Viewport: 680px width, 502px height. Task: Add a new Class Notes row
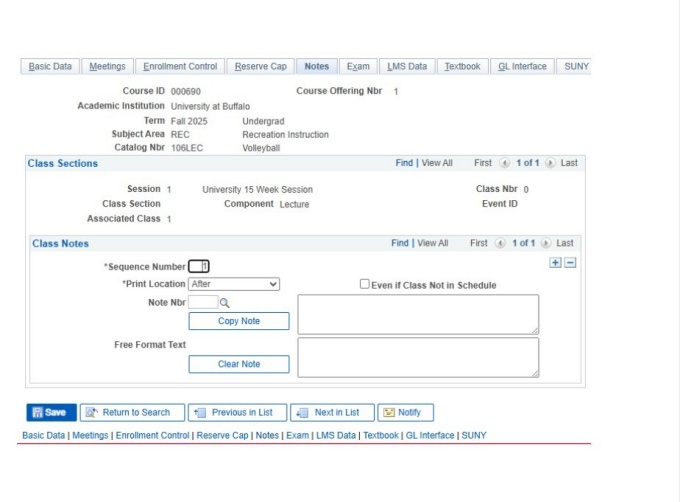click(x=555, y=263)
